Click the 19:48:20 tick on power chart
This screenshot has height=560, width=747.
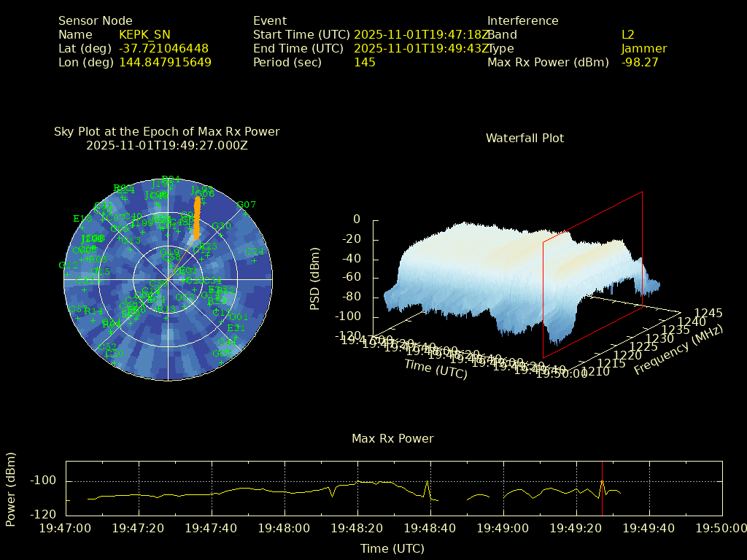[x=357, y=527]
